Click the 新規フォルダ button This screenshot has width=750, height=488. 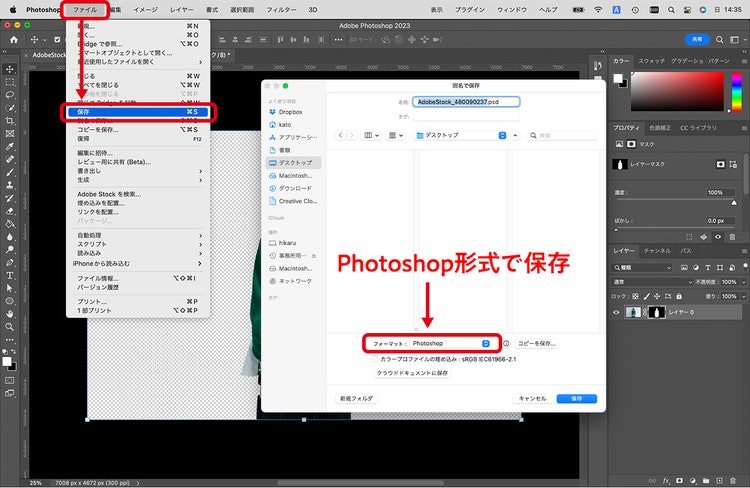[x=356, y=399]
